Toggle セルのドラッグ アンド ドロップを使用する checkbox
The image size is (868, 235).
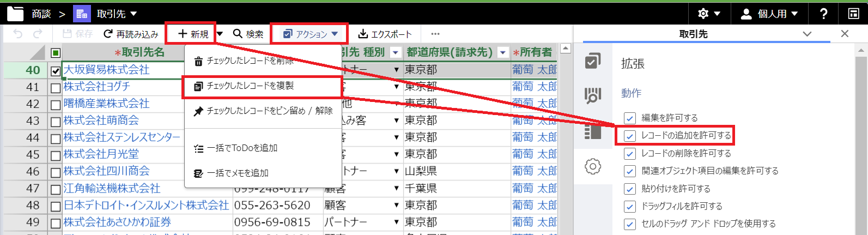[630, 224]
